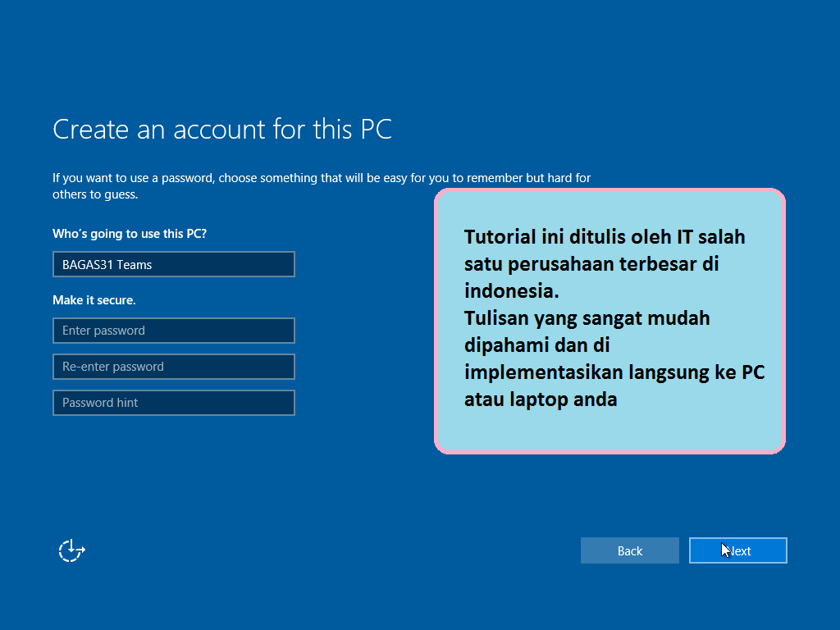Click the Who's going to use this PC label
The width and height of the screenshot is (840, 630).
129,234
